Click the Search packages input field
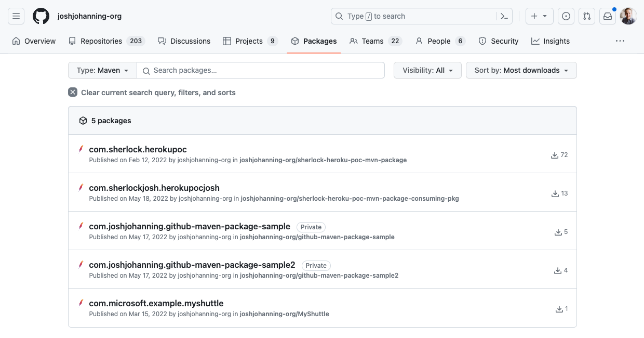644x338 pixels. point(261,70)
